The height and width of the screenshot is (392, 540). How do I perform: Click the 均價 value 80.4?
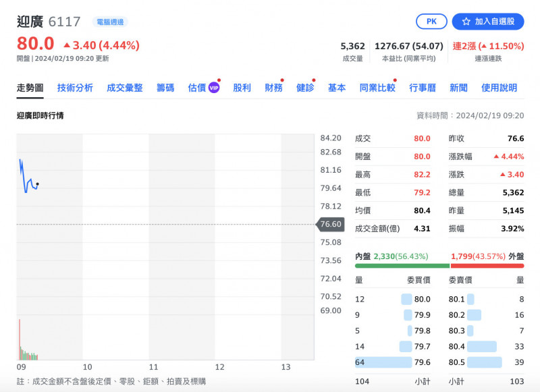click(x=423, y=211)
